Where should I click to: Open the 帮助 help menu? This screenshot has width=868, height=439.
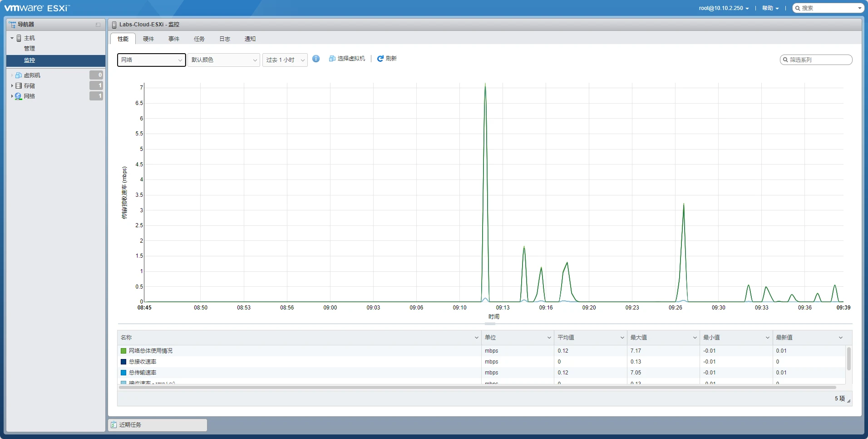(x=770, y=8)
